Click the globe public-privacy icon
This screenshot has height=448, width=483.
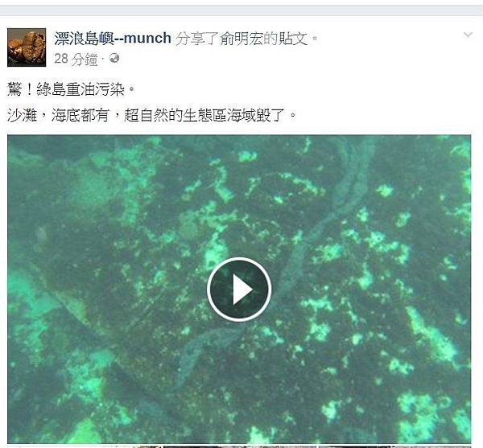pyautogui.click(x=114, y=58)
